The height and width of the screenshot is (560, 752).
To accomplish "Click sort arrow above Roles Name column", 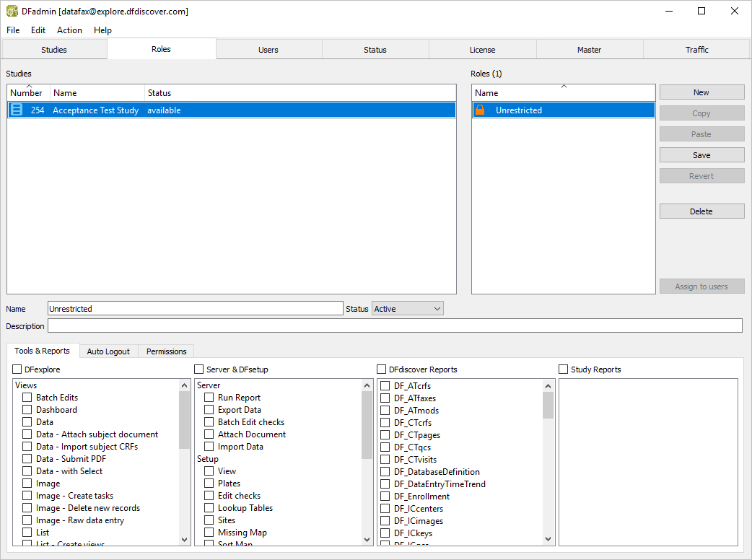I will coord(564,87).
